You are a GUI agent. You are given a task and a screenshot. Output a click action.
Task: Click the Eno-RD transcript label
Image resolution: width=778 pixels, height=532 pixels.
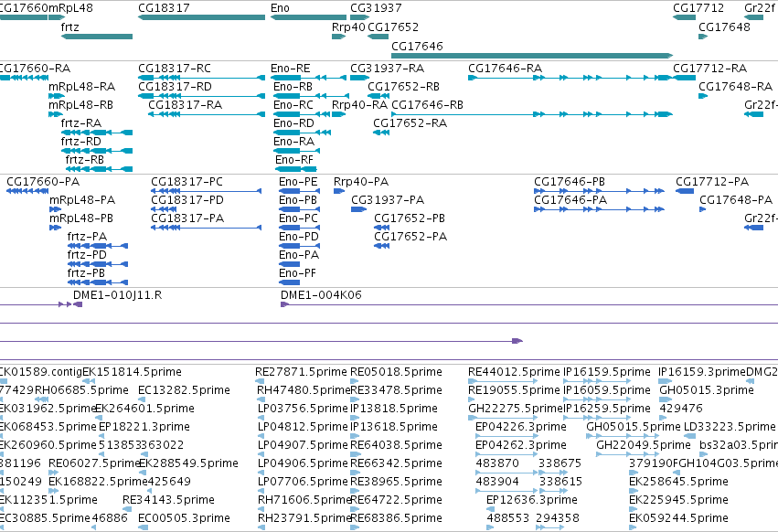293,123
